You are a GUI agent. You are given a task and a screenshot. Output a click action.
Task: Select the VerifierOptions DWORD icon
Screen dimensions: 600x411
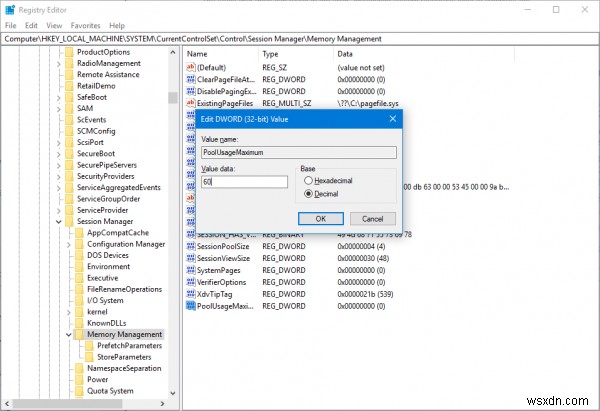click(190, 282)
